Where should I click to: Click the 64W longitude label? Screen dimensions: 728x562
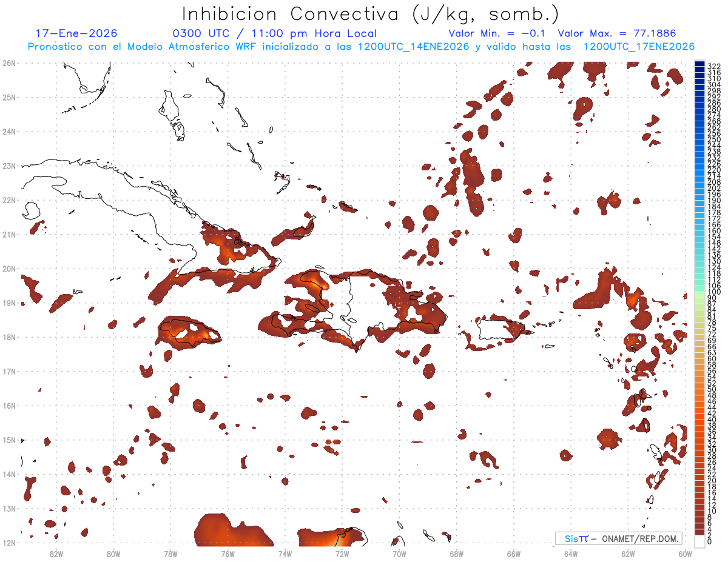point(571,554)
